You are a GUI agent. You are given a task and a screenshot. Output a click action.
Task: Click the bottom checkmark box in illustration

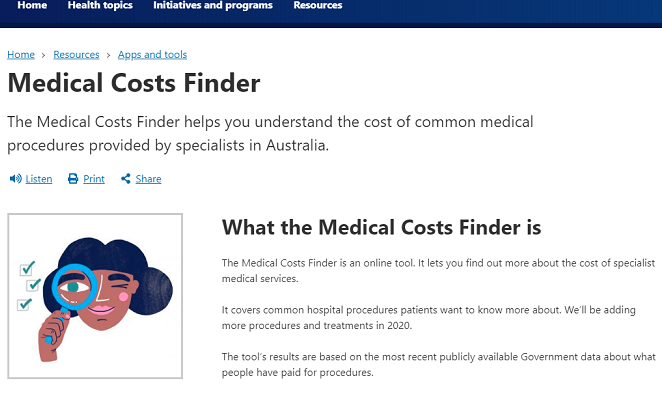click(24, 304)
